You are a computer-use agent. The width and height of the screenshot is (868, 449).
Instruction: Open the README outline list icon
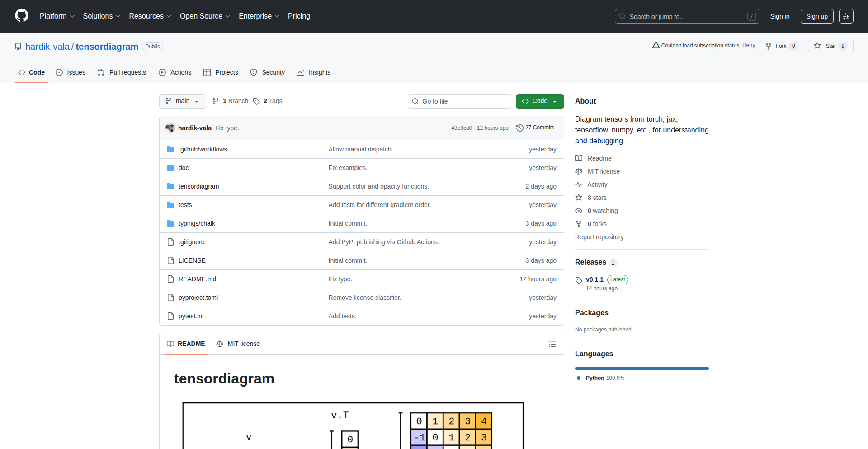coord(552,344)
